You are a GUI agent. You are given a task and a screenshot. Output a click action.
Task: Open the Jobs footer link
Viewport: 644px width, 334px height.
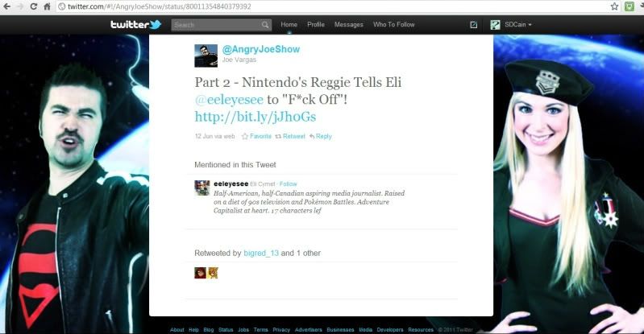tap(243, 329)
